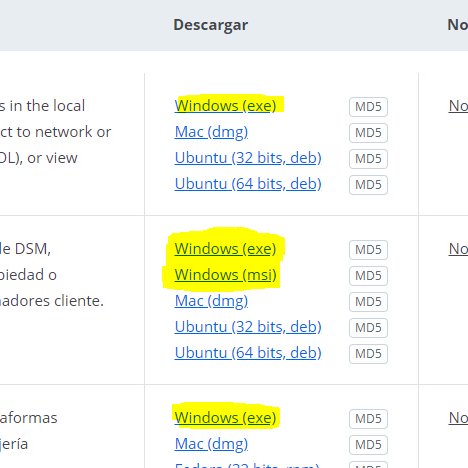Click Ubuntu (64 bits, deb) in second row
This screenshot has height=468, width=468.
click(248, 353)
